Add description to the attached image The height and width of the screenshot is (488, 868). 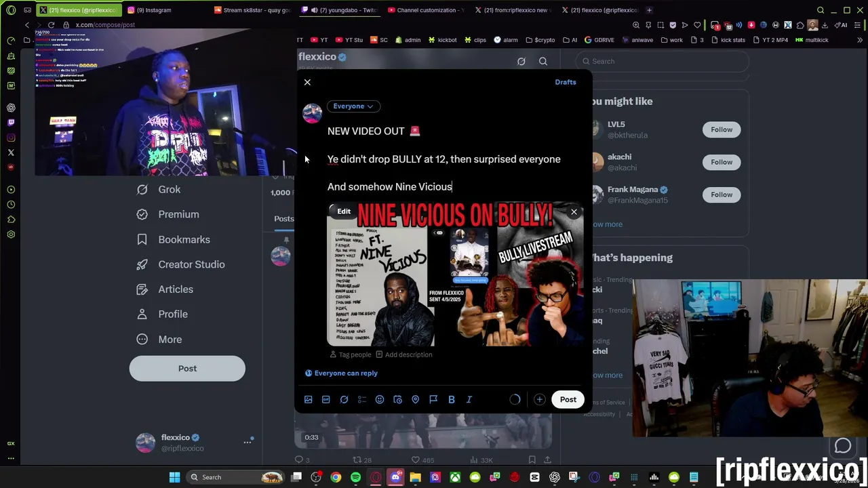click(404, 354)
